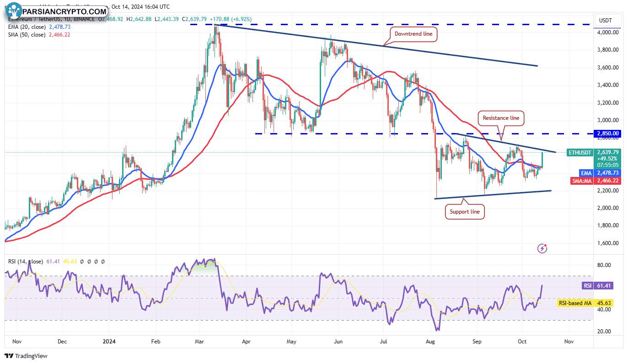Screen dimensions: 628x364
Task: Click the Feb label on time axis
Action: [155, 342]
